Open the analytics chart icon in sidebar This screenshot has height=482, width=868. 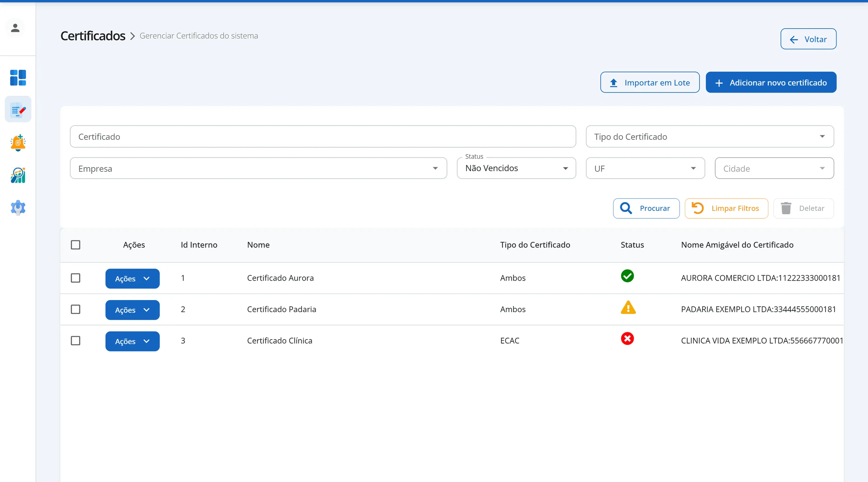(18, 175)
